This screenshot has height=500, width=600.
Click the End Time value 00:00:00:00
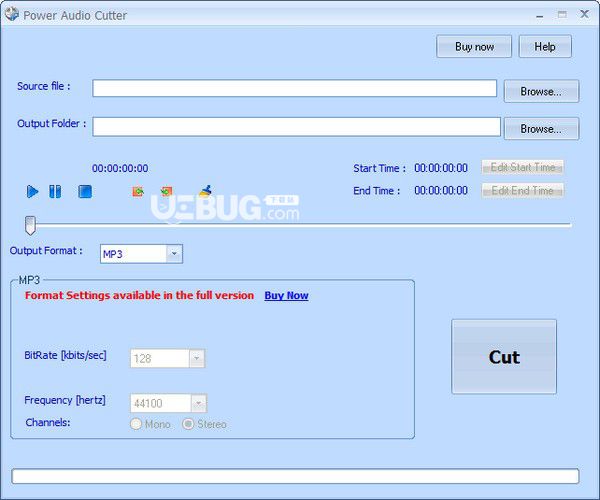(x=441, y=191)
